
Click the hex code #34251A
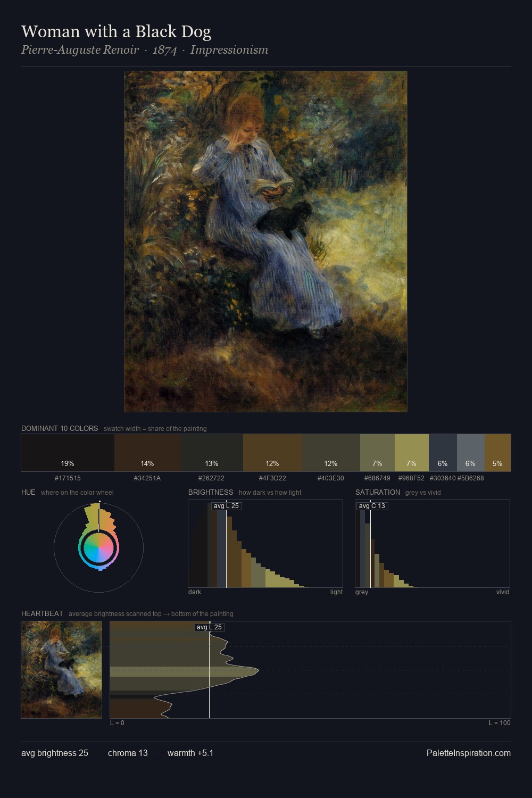147,478
